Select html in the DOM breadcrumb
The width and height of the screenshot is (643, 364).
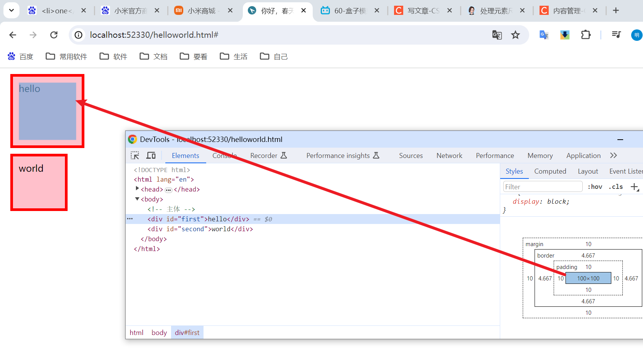pos(136,333)
